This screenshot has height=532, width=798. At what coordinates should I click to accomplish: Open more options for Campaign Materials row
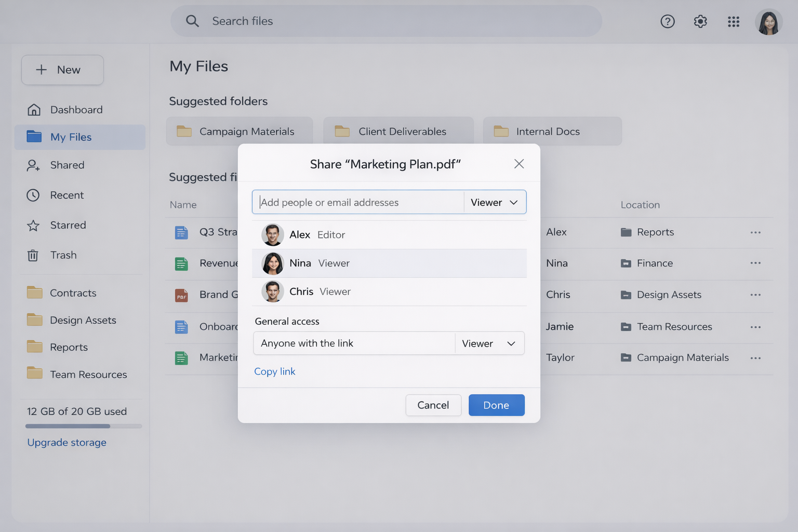(x=755, y=358)
